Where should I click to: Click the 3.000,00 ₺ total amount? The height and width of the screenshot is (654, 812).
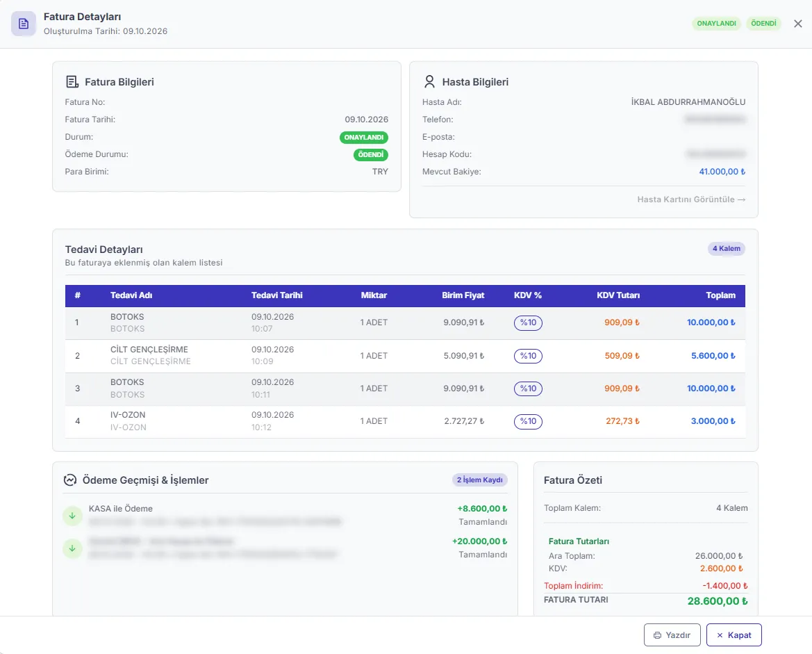[713, 421]
